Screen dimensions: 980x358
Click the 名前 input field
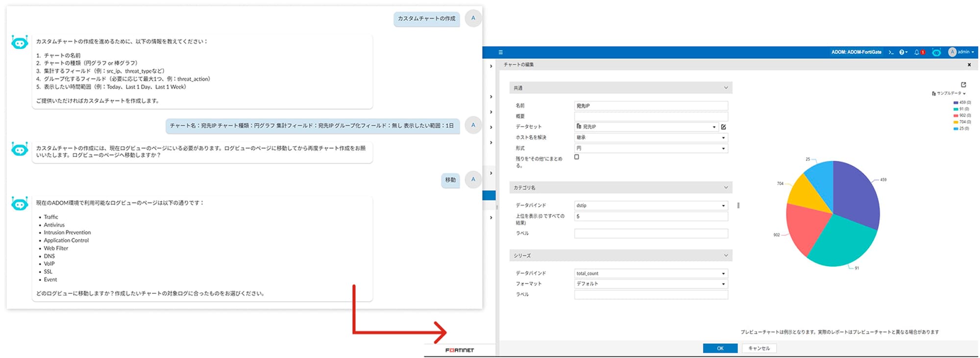651,106
